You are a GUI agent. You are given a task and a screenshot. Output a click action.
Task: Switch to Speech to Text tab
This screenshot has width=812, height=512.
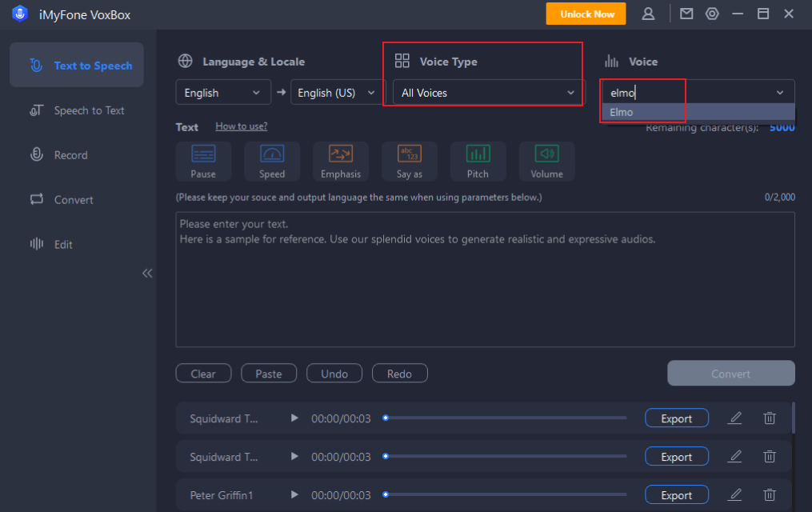pyautogui.click(x=77, y=110)
